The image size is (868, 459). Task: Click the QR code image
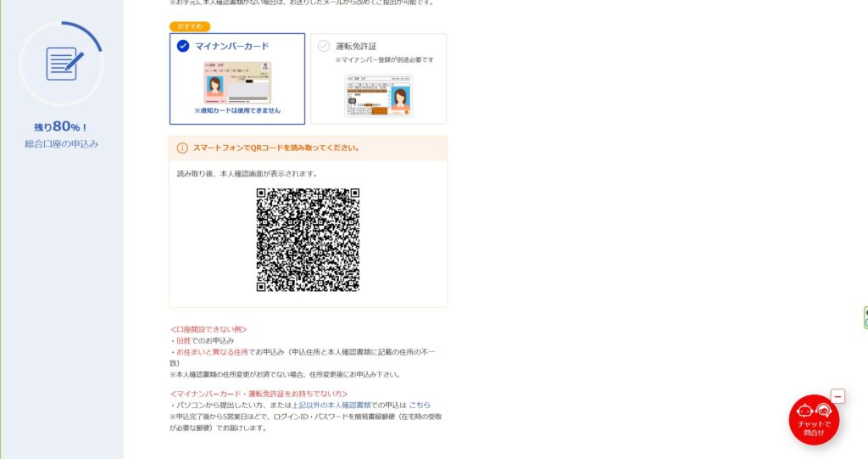308,240
